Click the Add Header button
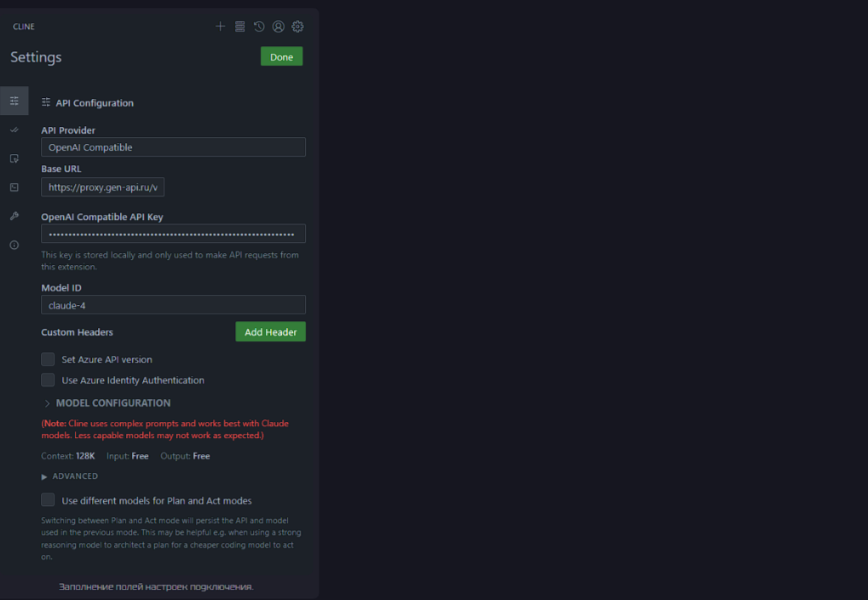This screenshot has width=868, height=600. tap(270, 332)
